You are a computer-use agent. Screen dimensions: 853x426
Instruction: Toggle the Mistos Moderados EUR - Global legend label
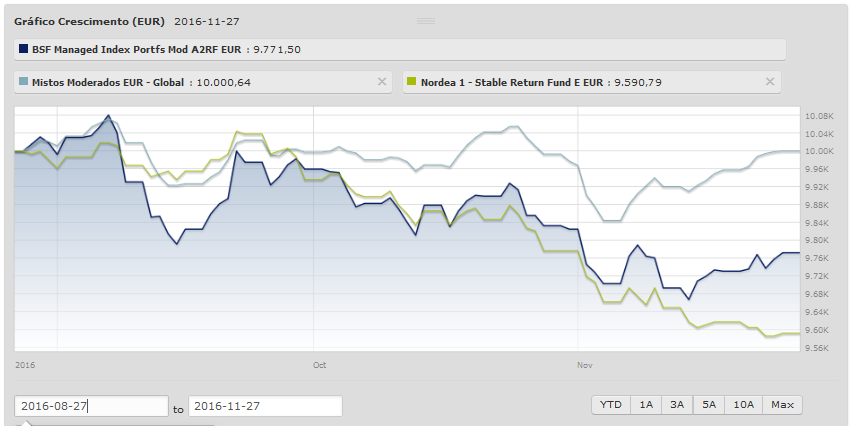[x=107, y=82]
